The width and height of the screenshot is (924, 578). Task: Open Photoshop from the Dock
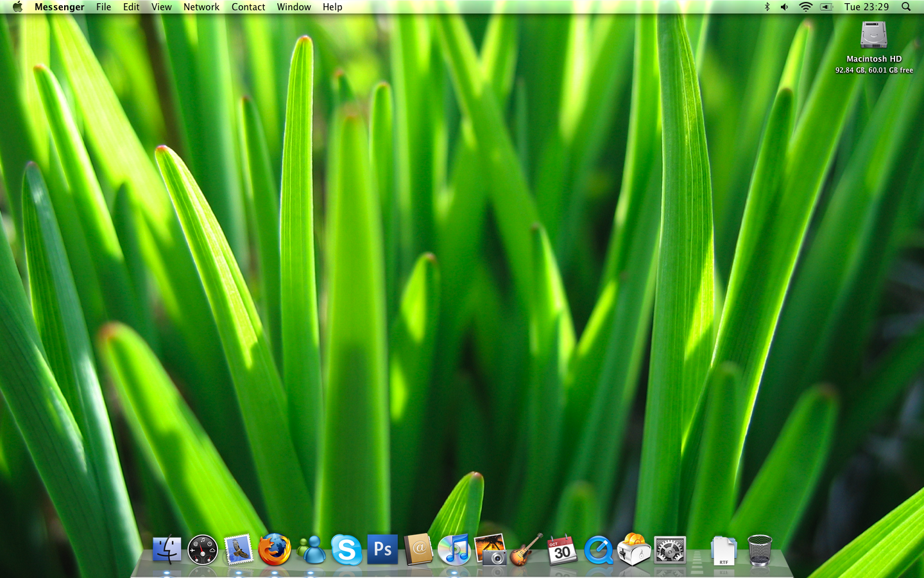click(x=382, y=550)
